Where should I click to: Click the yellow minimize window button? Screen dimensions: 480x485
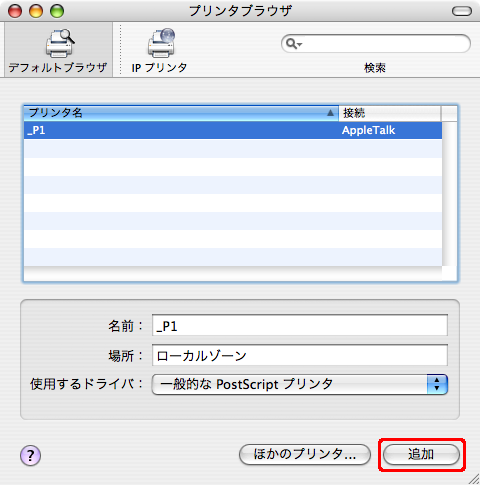36,11
